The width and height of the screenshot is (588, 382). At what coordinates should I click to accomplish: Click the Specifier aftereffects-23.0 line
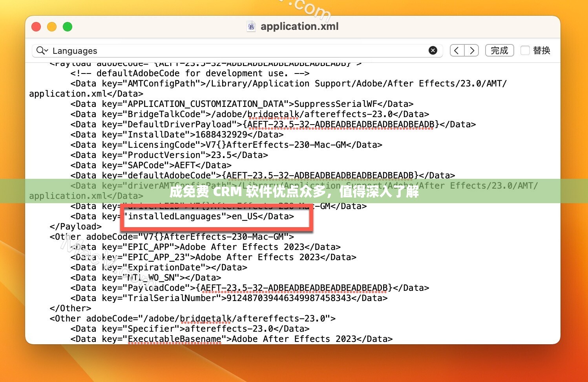point(190,329)
